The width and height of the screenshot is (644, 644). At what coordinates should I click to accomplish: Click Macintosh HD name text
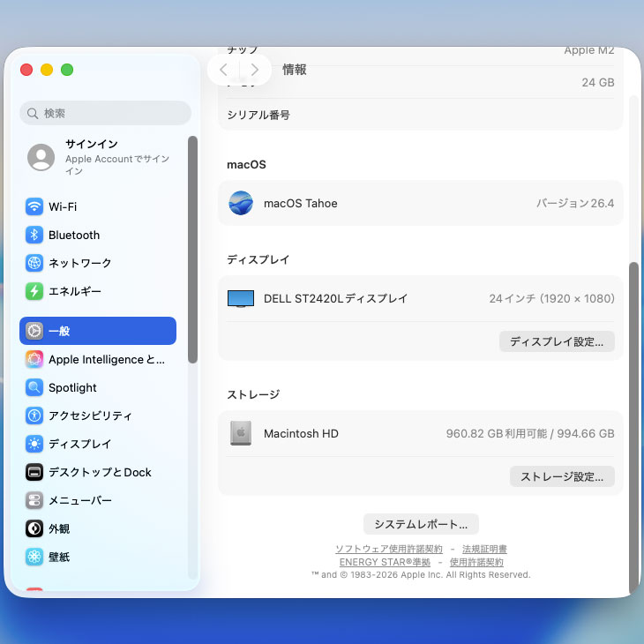pos(301,433)
